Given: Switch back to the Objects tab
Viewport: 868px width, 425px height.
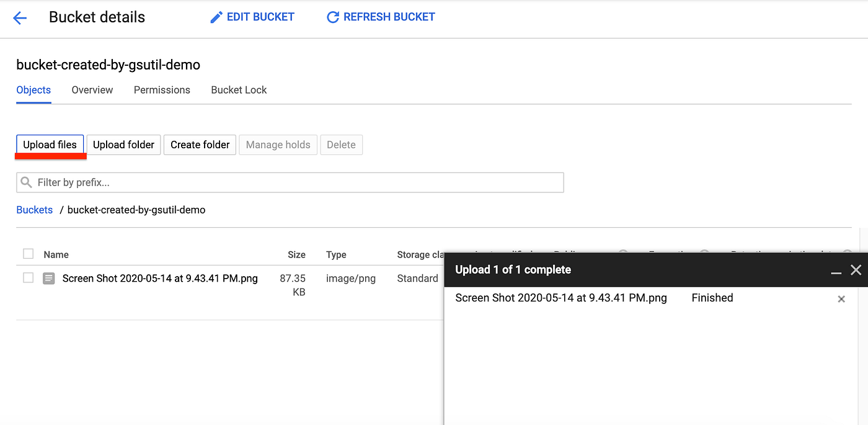Looking at the screenshot, I should 33,90.
